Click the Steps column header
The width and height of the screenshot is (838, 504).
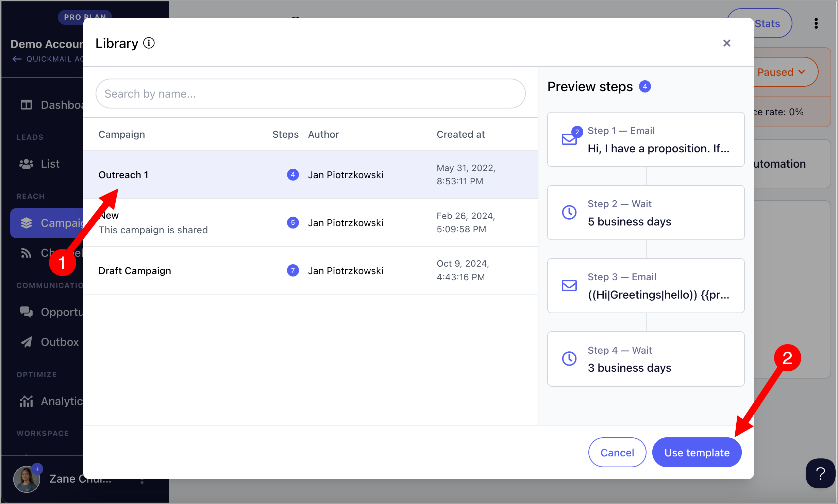coord(285,134)
